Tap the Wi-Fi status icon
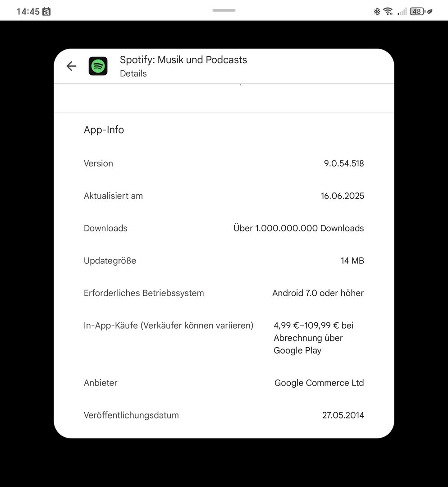Screen dimensions: 448x487 coord(388,11)
